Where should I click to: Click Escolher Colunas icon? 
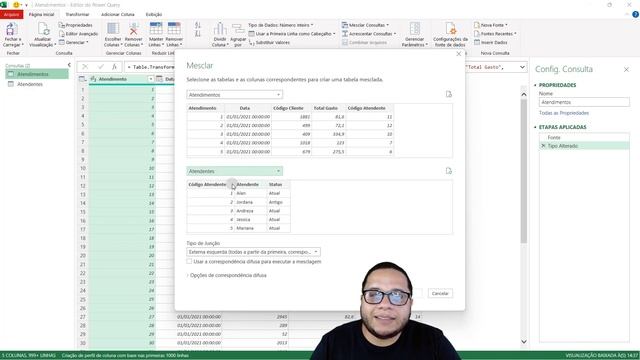113,29
